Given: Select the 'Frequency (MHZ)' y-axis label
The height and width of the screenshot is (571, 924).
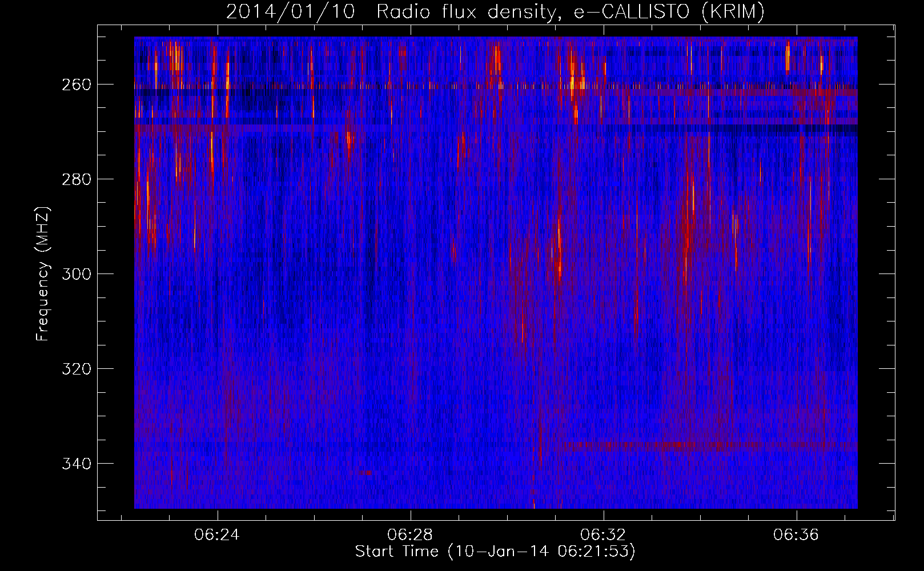Looking at the screenshot, I should click(43, 274).
